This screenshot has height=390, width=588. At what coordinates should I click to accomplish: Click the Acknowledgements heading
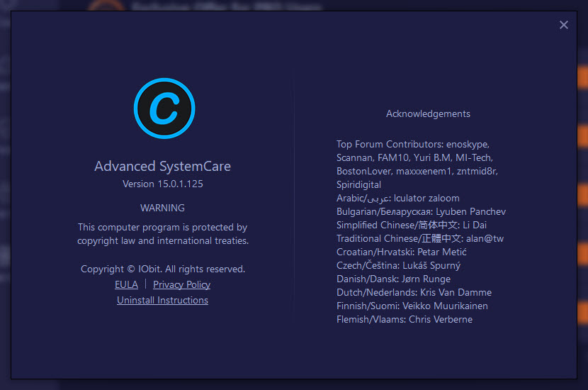[428, 113]
